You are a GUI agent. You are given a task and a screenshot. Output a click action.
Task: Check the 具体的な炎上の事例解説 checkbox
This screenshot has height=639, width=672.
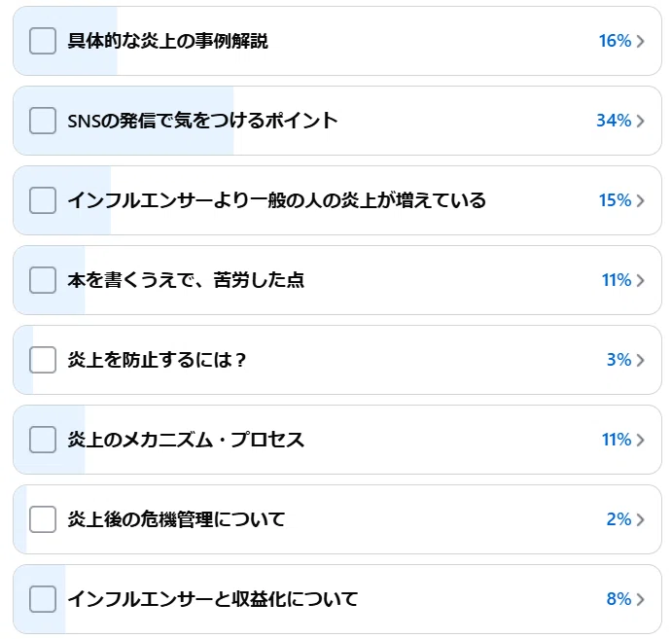click(x=43, y=41)
